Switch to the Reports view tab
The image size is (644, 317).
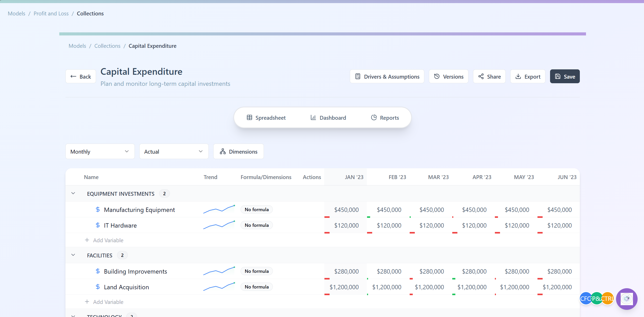pos(385,118)
